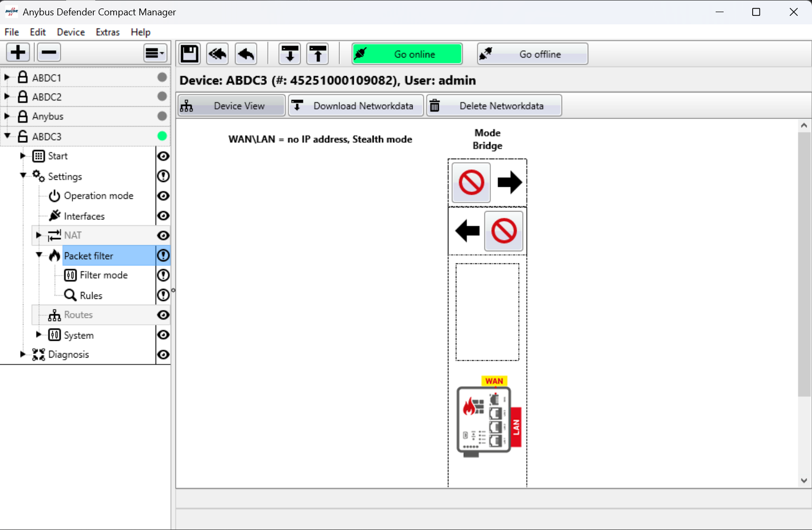Click the download-arrow toolbar icon
Image resolution: width=812 pixels, height=530 pixels.
coord(290,54)
